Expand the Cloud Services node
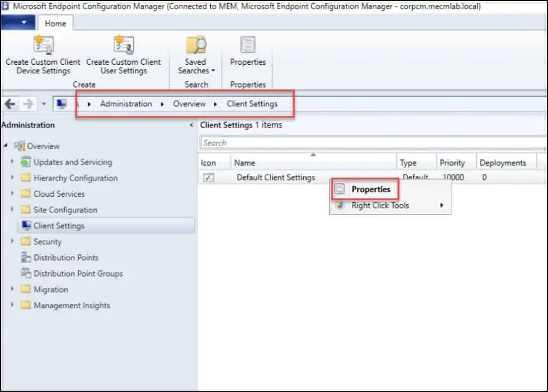 [x=12, y=193]
